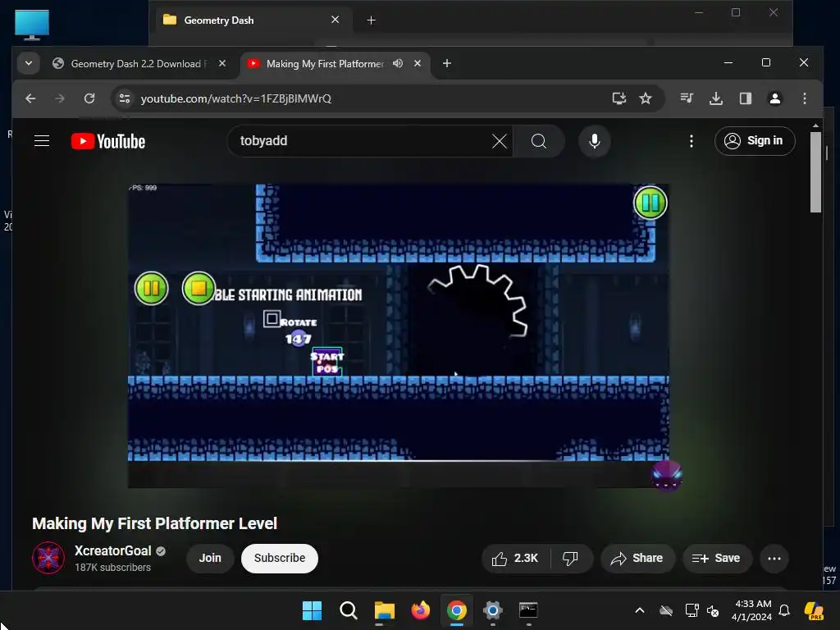Viewport: 840px width, 630px height.
Task: Click the Join button
Action: click(x=210, y=558)
